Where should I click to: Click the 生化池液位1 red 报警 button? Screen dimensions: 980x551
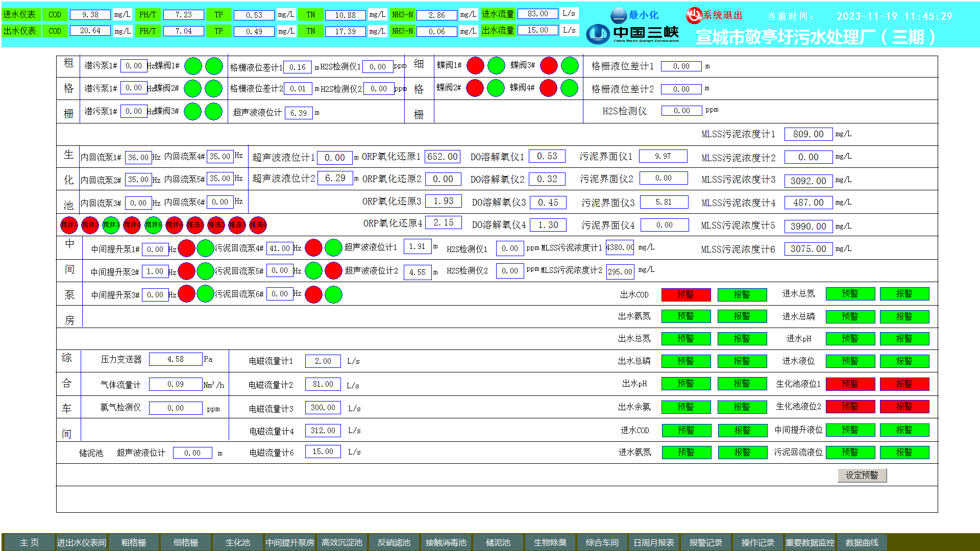[x=904, y=384]
